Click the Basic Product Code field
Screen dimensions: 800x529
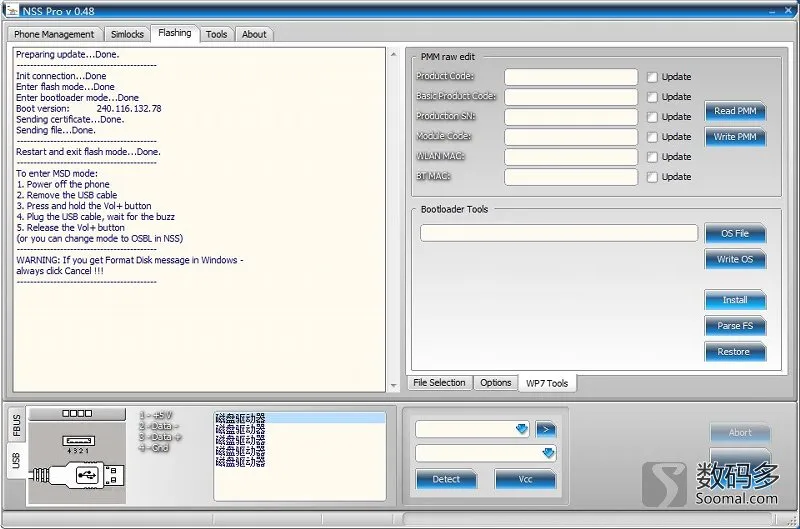[571, 97]
